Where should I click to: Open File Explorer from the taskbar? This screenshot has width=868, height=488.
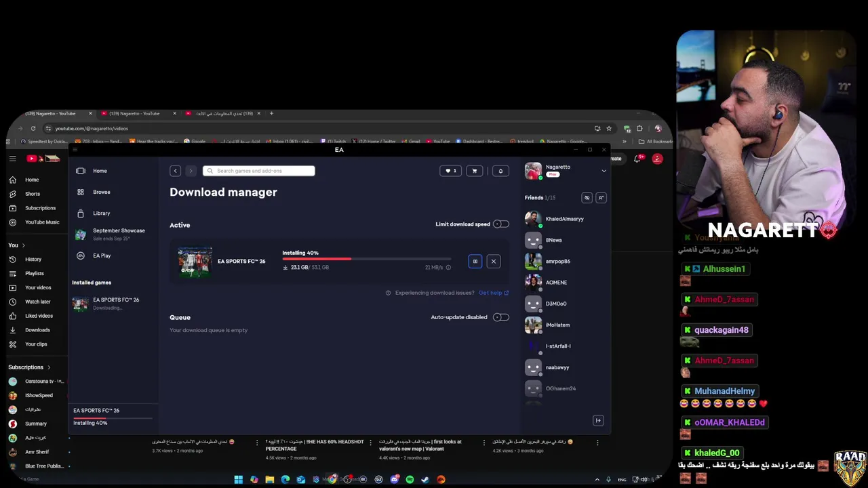[x=269, y=479]
